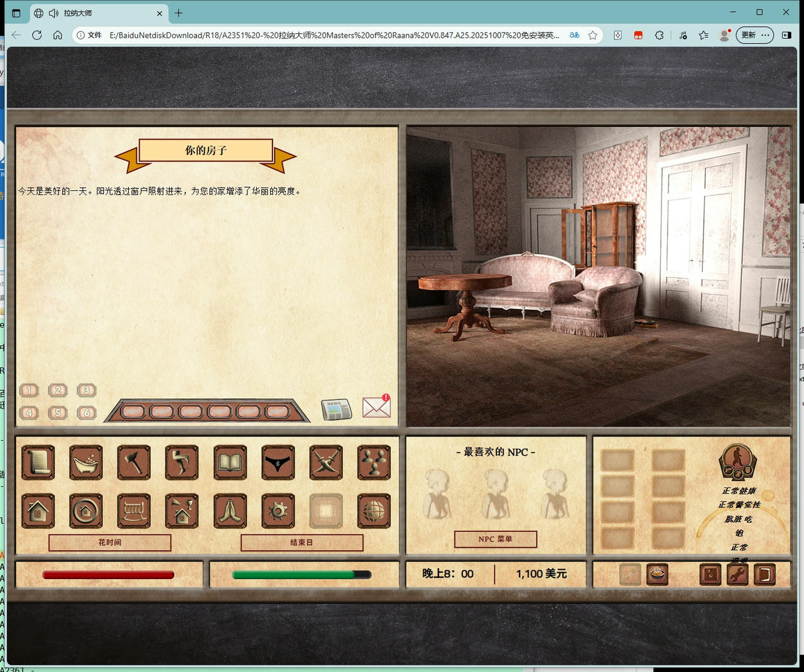Click the green stat bar
804x672 pixels.
(300, 573)
